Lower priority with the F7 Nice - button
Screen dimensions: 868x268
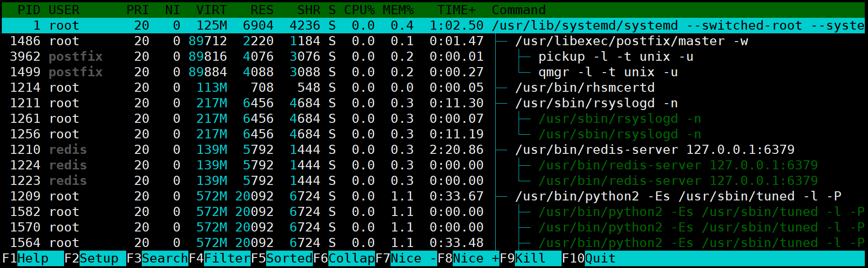click(406, 258)
